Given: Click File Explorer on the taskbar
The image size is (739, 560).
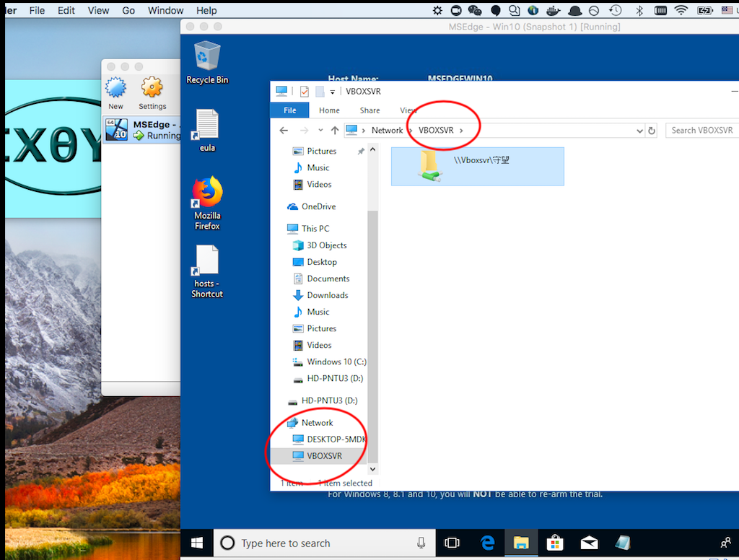Looking at the screenshot, I should tap(521, 543).
